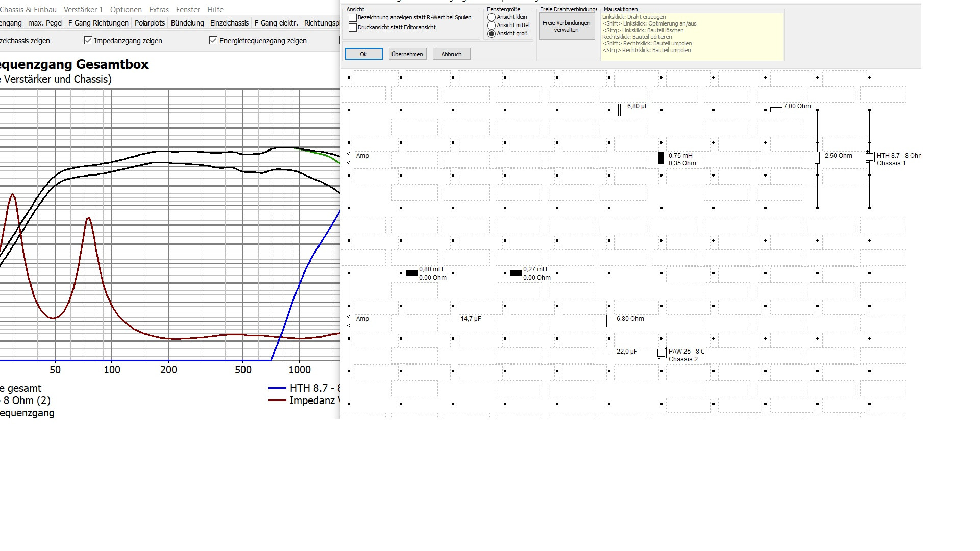
Task: Switch to the Polarplots tab
Action: click(150, 23)
